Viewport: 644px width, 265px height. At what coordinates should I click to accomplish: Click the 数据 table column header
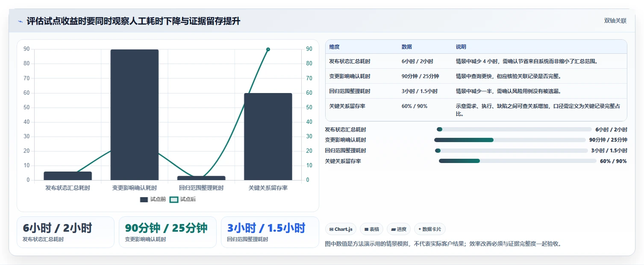(407, 47)
